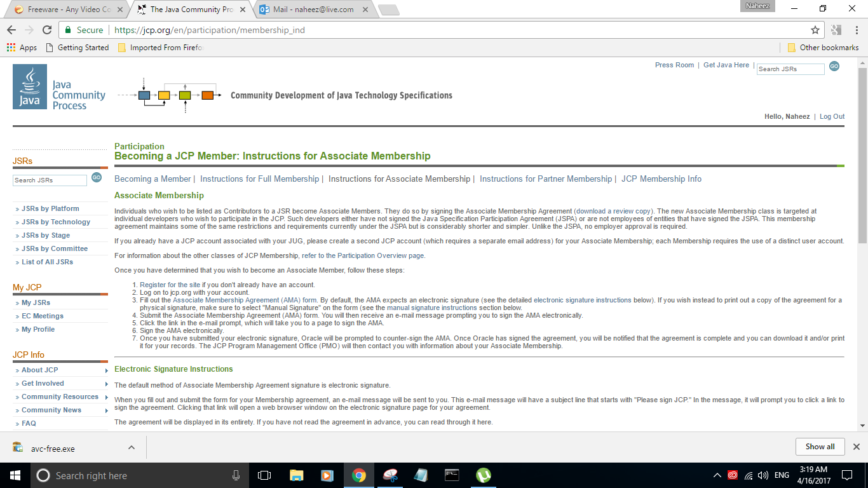Click the browser back arrow
868x488 pixels.
point(11,30)
